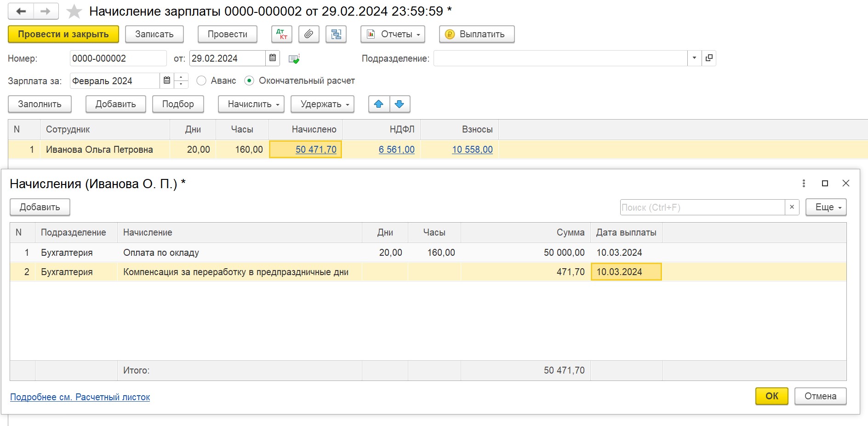868x426 pixels.
Task: Select the 471,70 sum cell
Action: [x=525, y=272]
